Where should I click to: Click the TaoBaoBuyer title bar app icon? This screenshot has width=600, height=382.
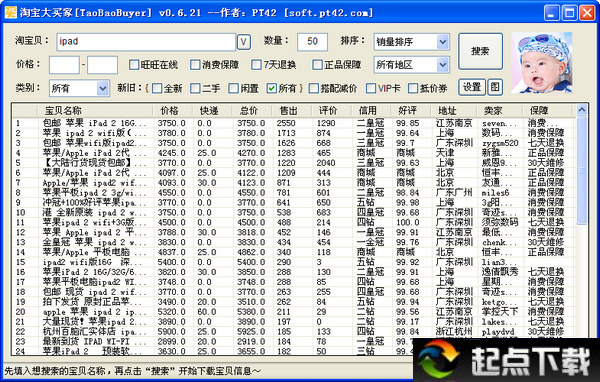(x=10, y=12)
